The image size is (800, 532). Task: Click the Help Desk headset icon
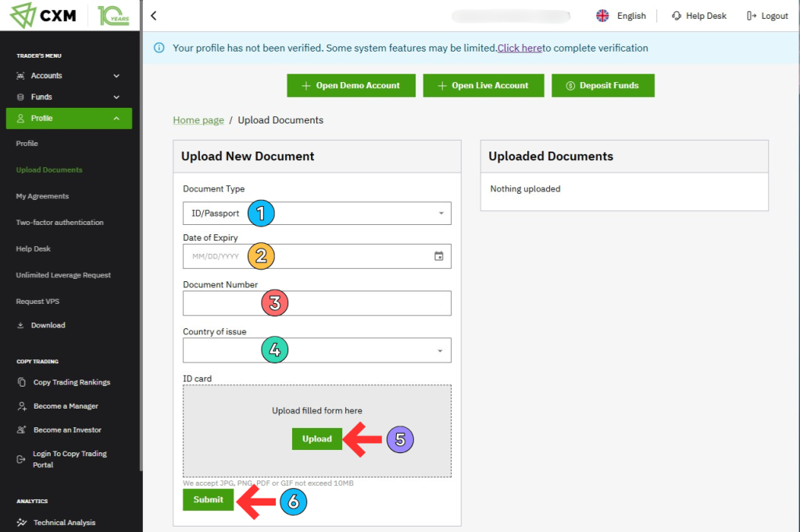coord(677,16)
